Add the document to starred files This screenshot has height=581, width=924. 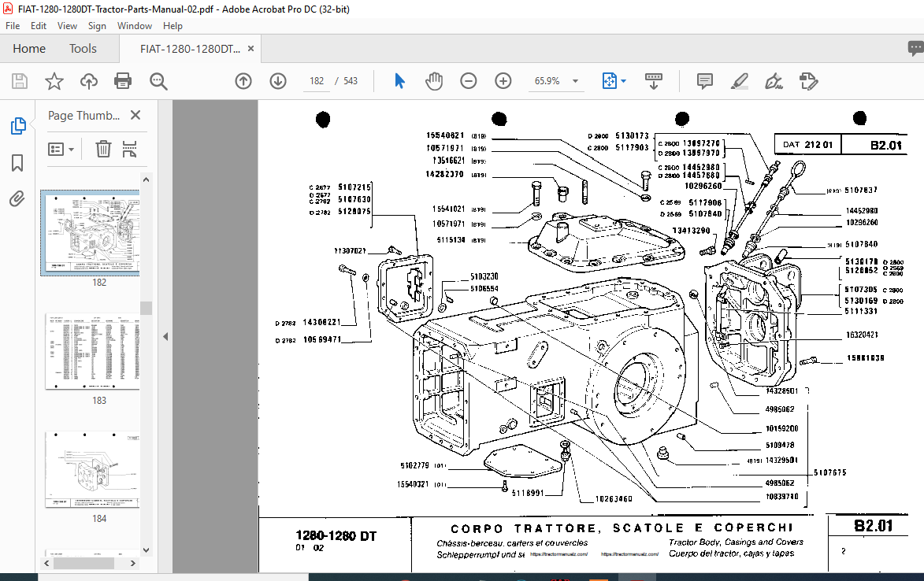(x=54, y=80)
